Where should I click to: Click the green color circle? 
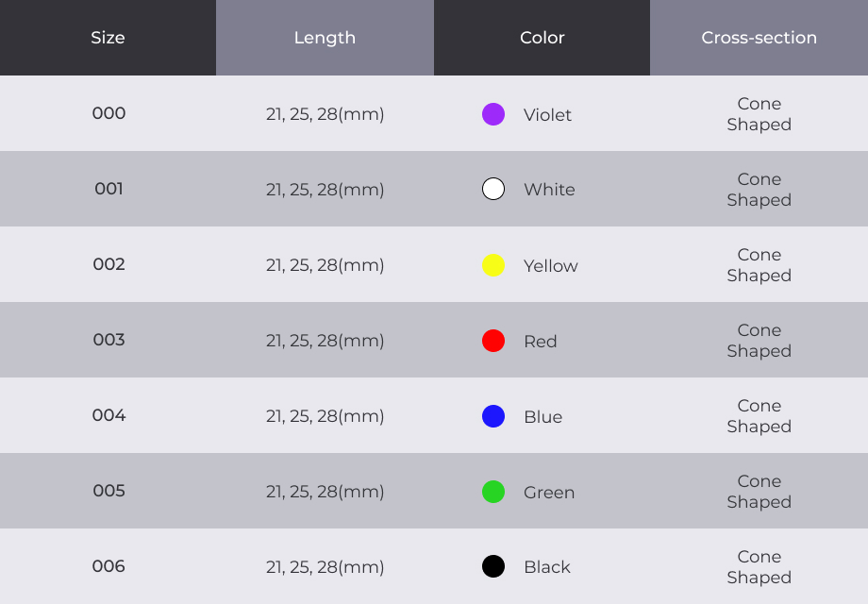(x=493, y=492)
